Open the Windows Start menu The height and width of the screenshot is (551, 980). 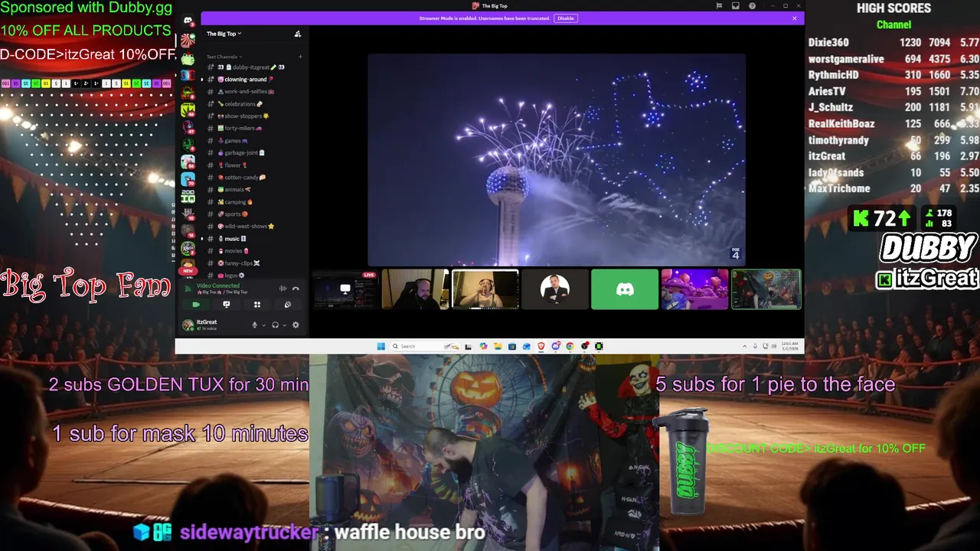tap(381, 347)
